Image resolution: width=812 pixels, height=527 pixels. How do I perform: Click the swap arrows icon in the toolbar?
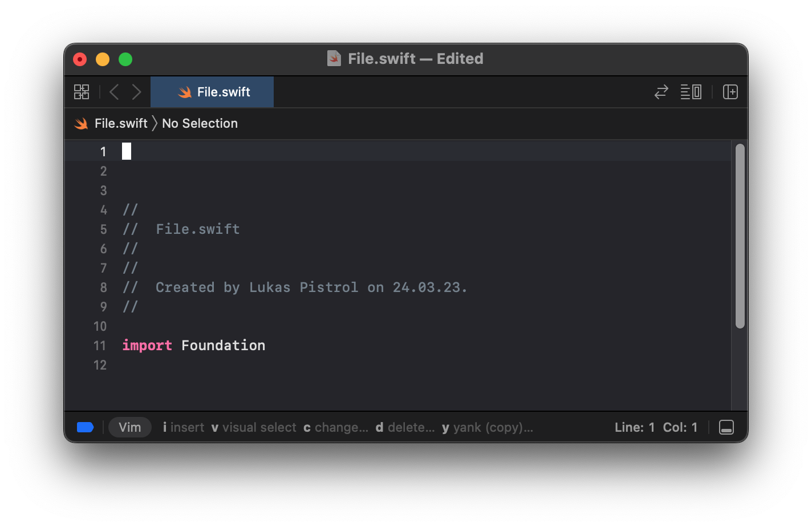[x=660, y=92]
